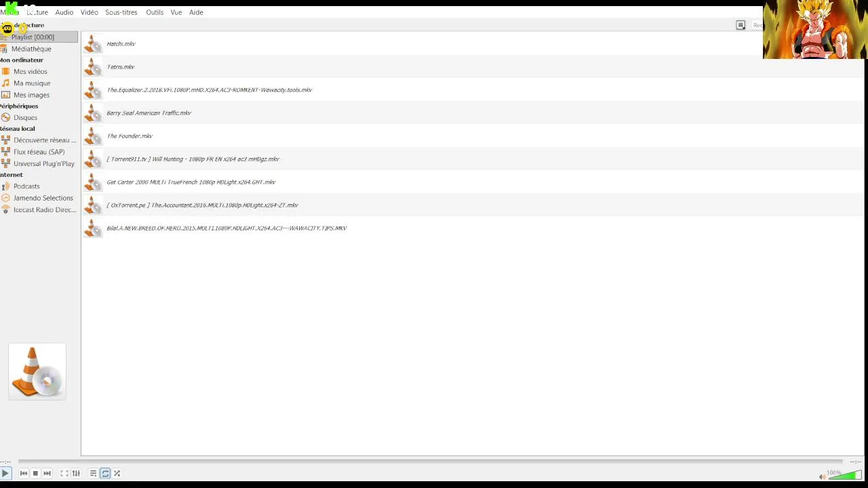The width and height of the screenshot is (868, 488).
Task: Toggle loop repeat mode
Action: (105, 473)
